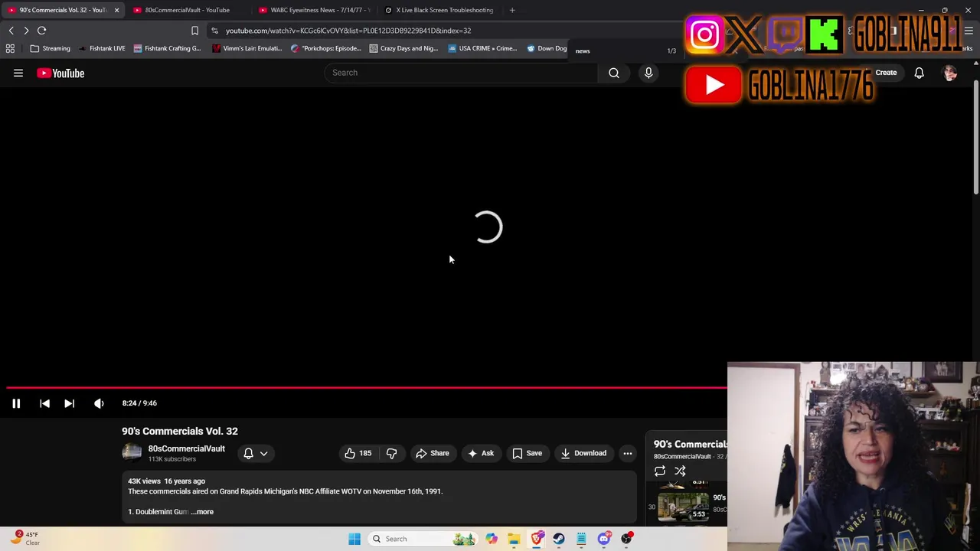
Task: Click the Create button
Action: click(x=886, y=73)
